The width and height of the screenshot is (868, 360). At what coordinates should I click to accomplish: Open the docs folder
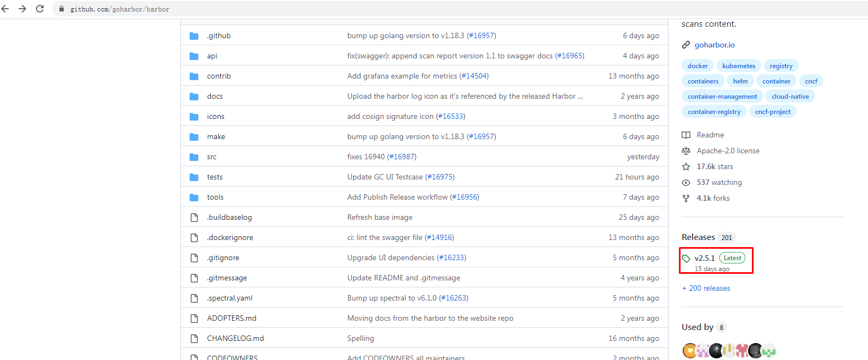coord(215,97)
